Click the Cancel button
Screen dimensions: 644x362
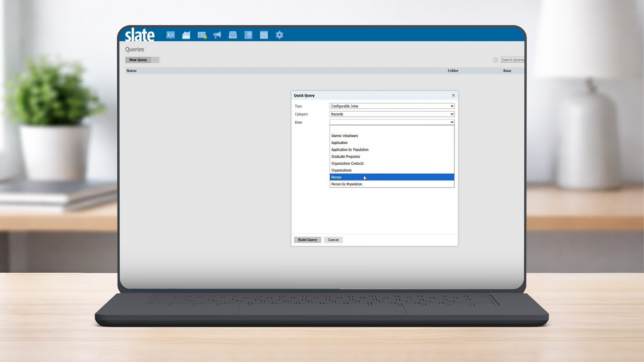tap(333, 239)
